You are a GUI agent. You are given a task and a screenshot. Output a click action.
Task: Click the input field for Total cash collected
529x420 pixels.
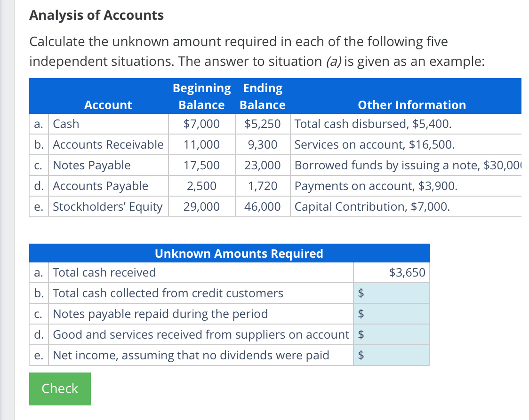[392, 293]
